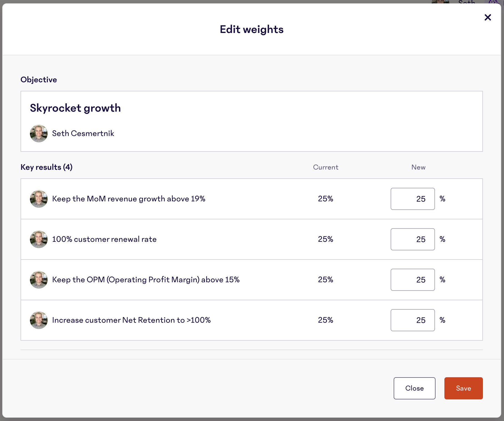Click the Current column header
The width and height of the screenshot is (504, 421).
click(x=325, y=167)
